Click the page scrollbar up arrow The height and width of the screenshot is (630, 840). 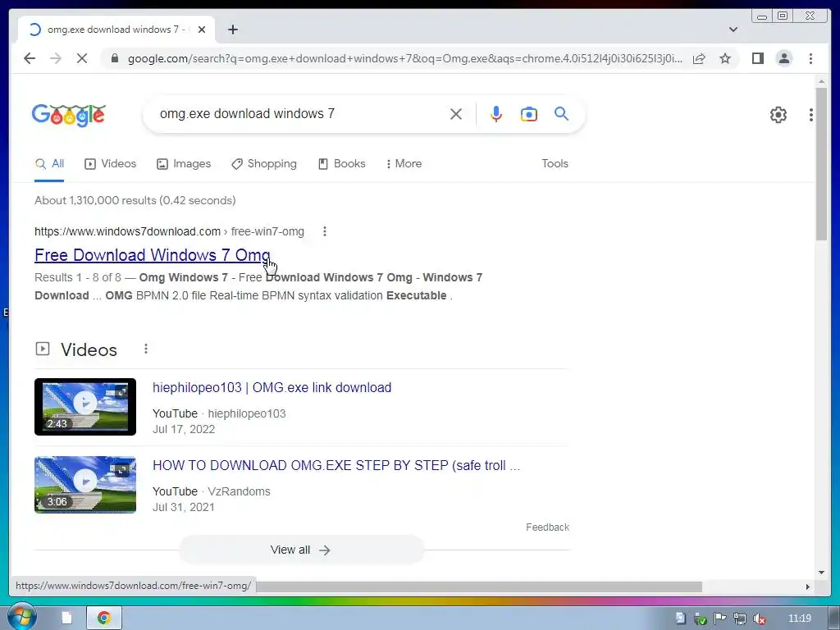point(821,81)
